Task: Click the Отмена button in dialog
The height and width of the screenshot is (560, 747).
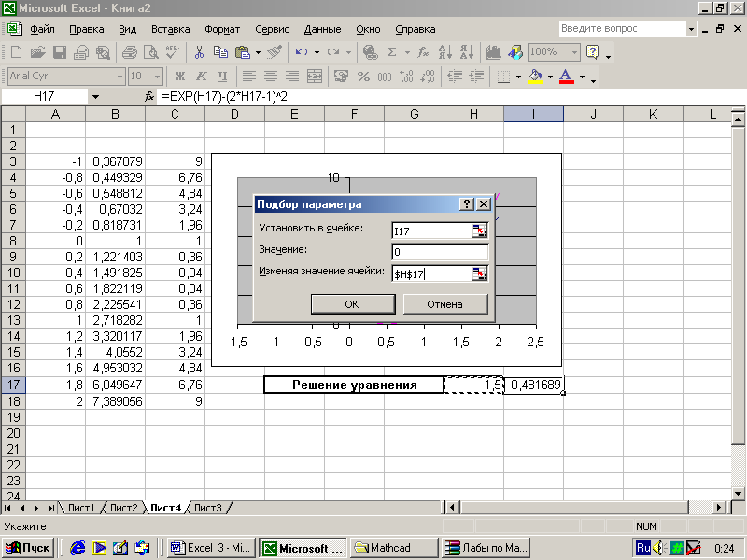Action: click(444, 304)
